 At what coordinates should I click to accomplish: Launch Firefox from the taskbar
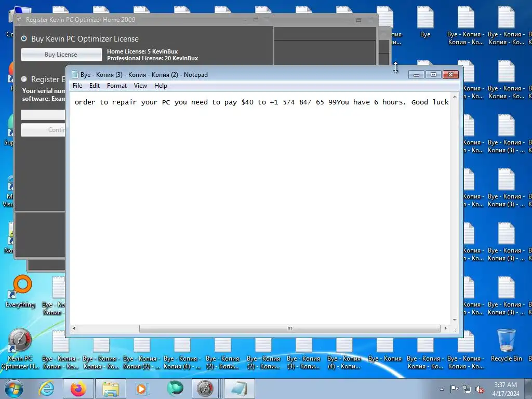(x=78, y=389)
